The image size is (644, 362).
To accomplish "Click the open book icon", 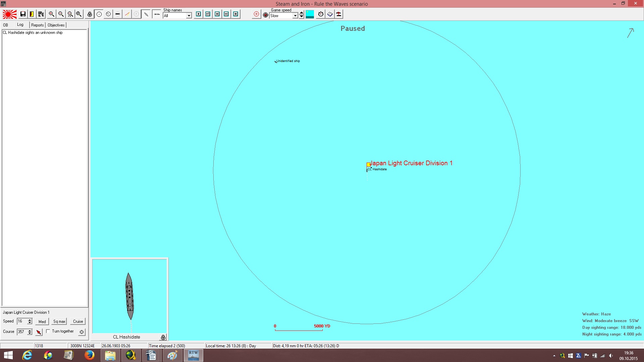I will point(330,14).
